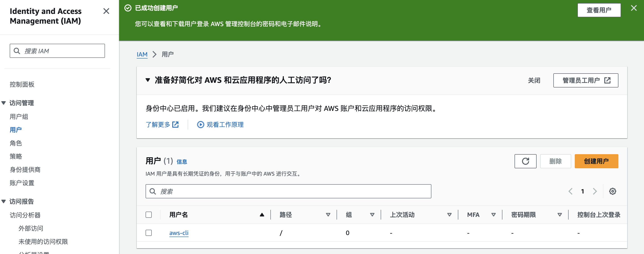Close the IAM navigation sidebar
This screenshot has width=644, height=254.
coord(106,11)
